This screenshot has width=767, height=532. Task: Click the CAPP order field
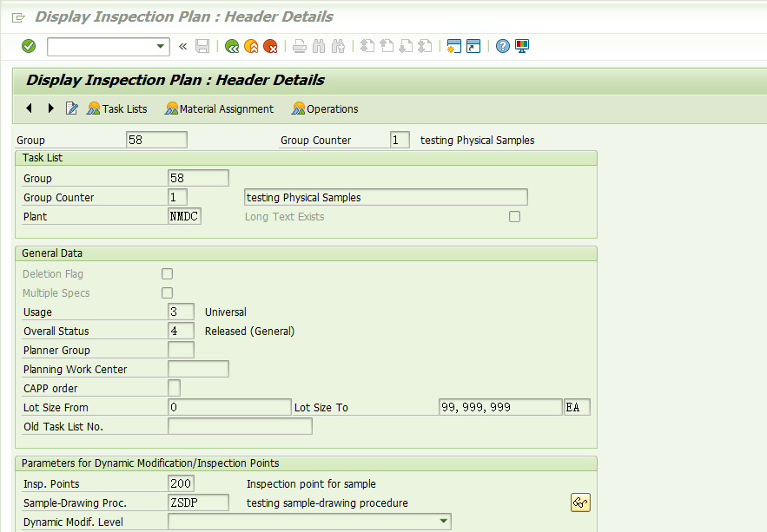point(174,388)
